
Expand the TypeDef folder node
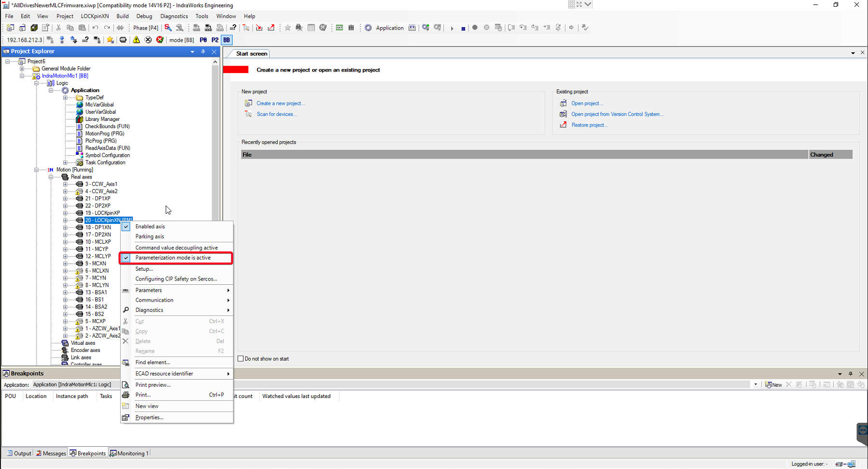click(65, 98)
